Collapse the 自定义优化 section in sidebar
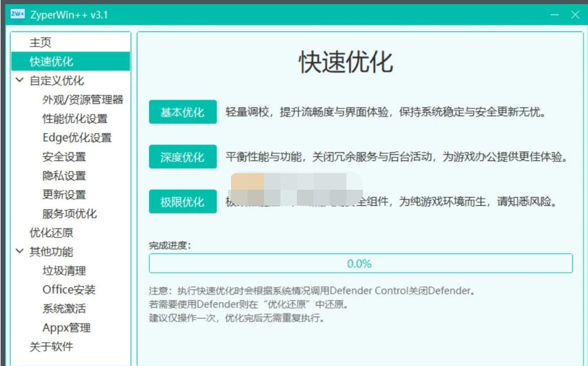 coord(19,81)
